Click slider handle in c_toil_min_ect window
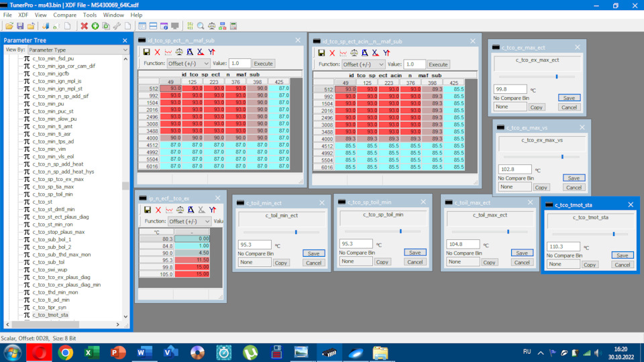644x362 pixels. (296, 233)
